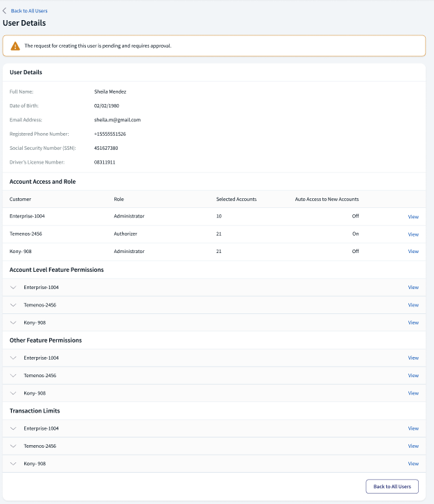The height and width of the screenshot is (504, 434).
Task: View Kony-908 account access row with Off
Action: pyautogui.click(x=413, y=252)
